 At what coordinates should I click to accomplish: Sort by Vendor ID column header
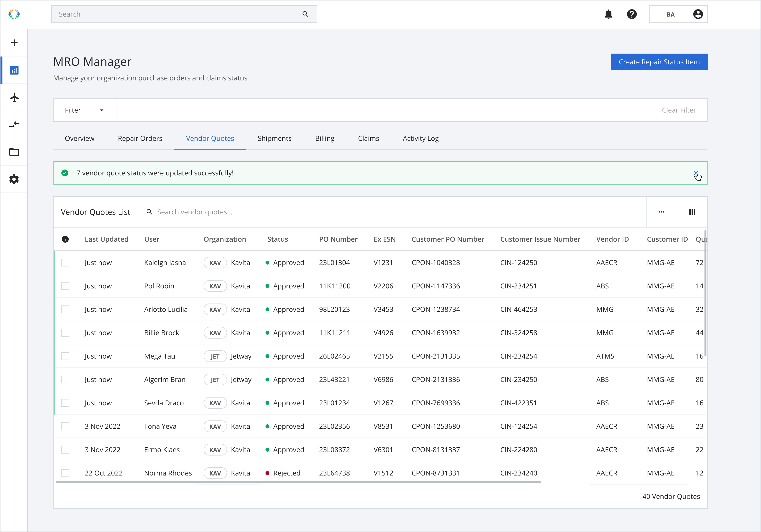click(x=612, y=239)
